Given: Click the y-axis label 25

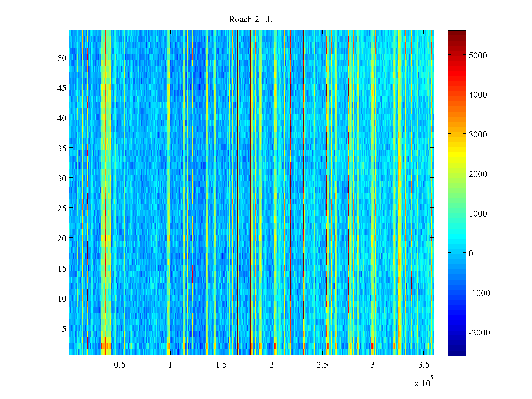Looking at the screenshot, I should click(x=62, y=208).
